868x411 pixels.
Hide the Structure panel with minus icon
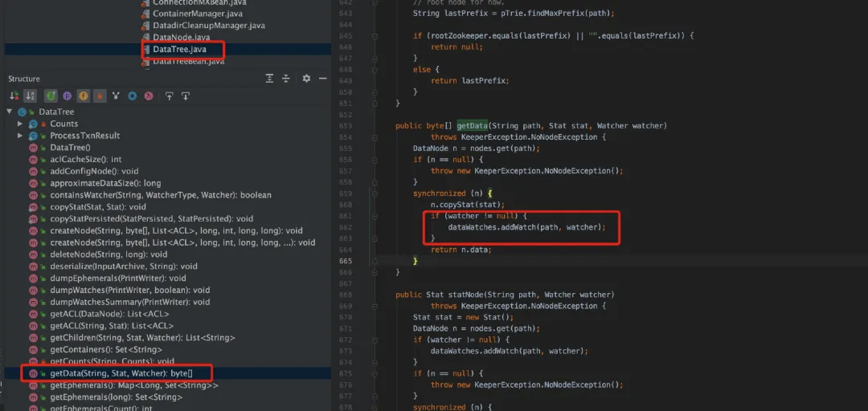pyautogui.click(x=323, y=79)
